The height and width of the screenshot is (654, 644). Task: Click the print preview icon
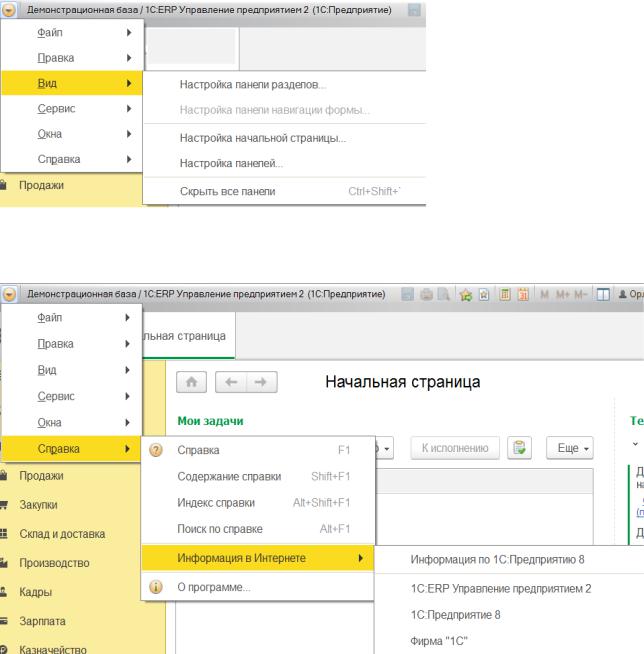[443, 294]
